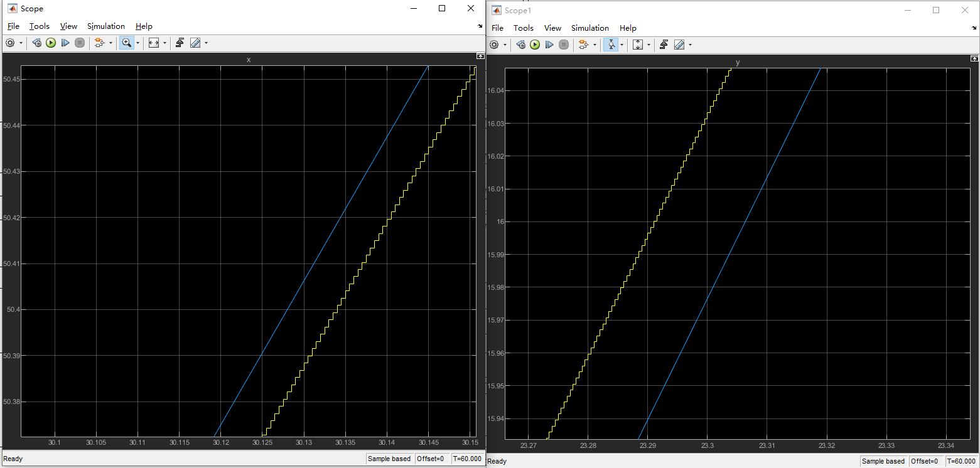Viewport: 980px width, 468px height.
Task: Open View menu in Scope window
Action: 68,26
